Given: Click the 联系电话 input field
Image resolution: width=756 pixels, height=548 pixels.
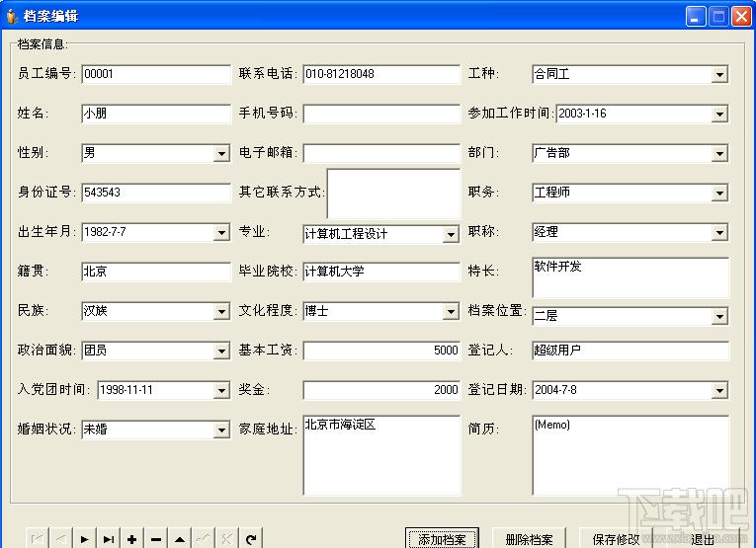Looking at the screenshot, I should click(381, 74).
